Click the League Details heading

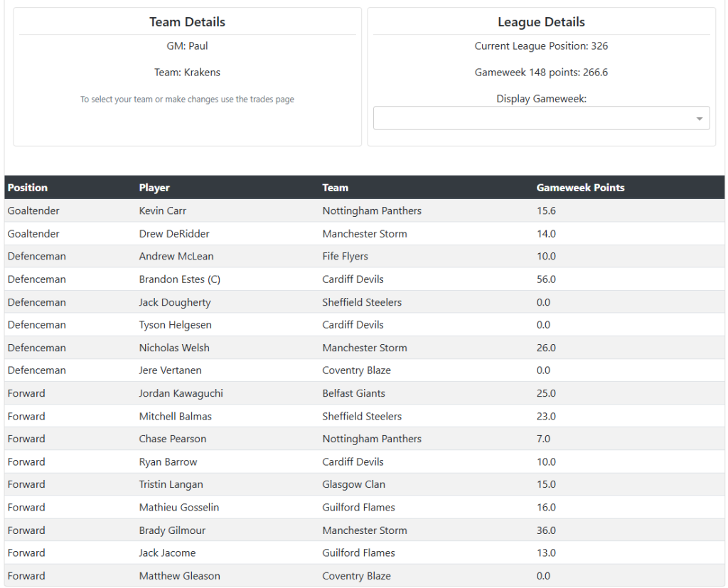541,22
